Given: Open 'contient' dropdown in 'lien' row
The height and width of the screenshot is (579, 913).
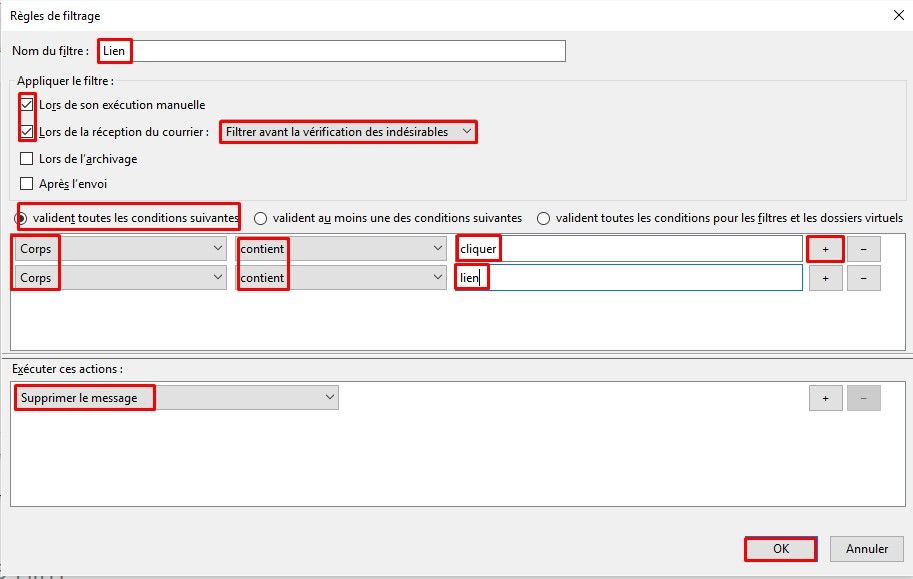Looking at the screenshot, I should coord(341,278).
